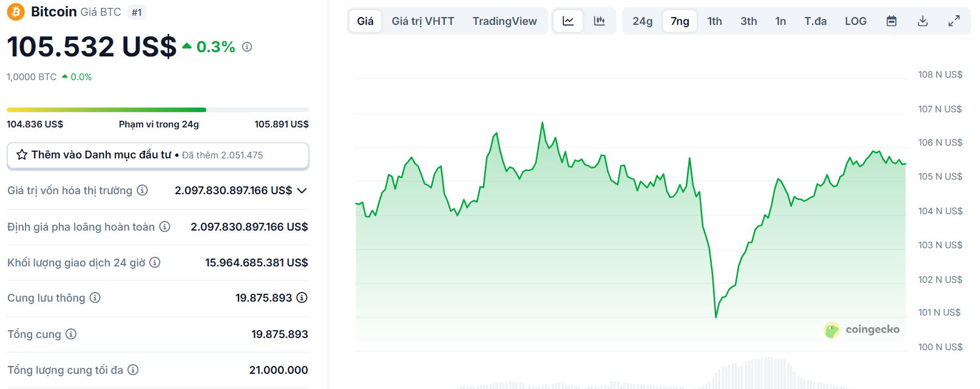Click the highest peak on price chart
Screen dimensions: 980x389
tap(542, 123)
